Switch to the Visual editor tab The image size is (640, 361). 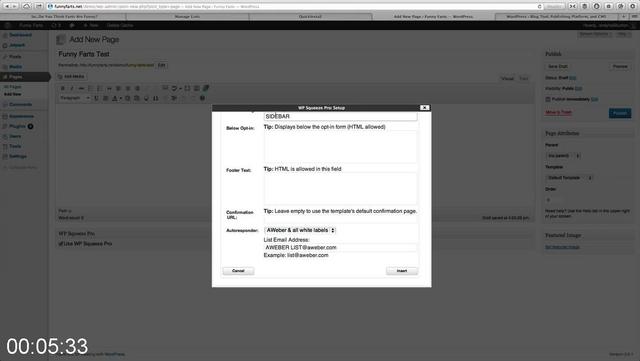[x=507, y=78]
